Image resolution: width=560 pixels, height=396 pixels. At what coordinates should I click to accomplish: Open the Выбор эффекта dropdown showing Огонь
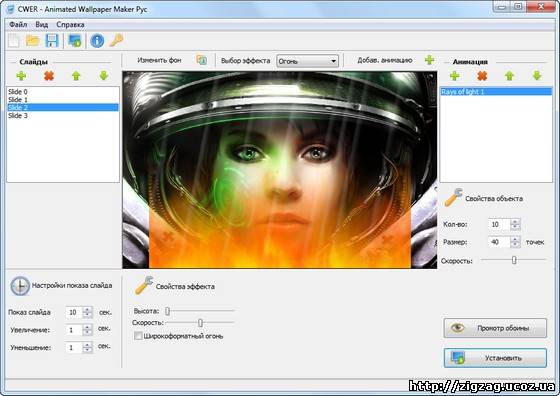[307, 61]
